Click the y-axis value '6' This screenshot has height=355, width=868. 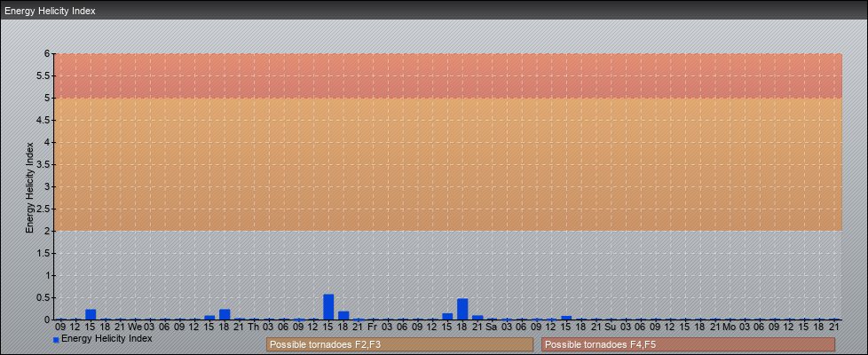tap(48, 54)
